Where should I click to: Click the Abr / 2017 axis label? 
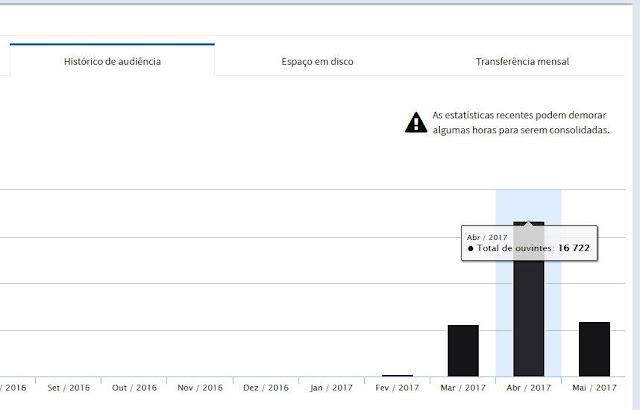[x=529, y=388]
